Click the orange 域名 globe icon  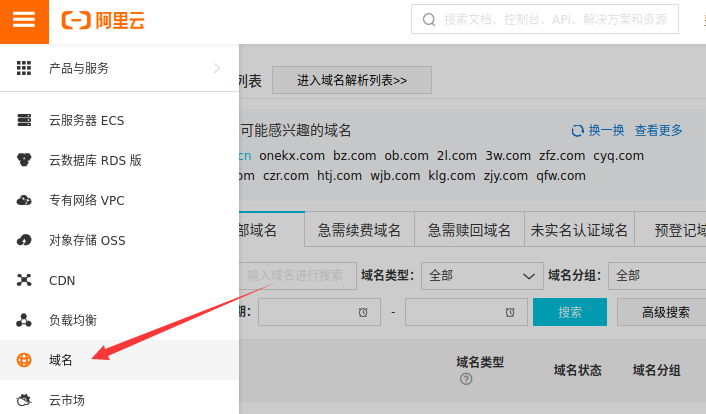click(24, 360)
